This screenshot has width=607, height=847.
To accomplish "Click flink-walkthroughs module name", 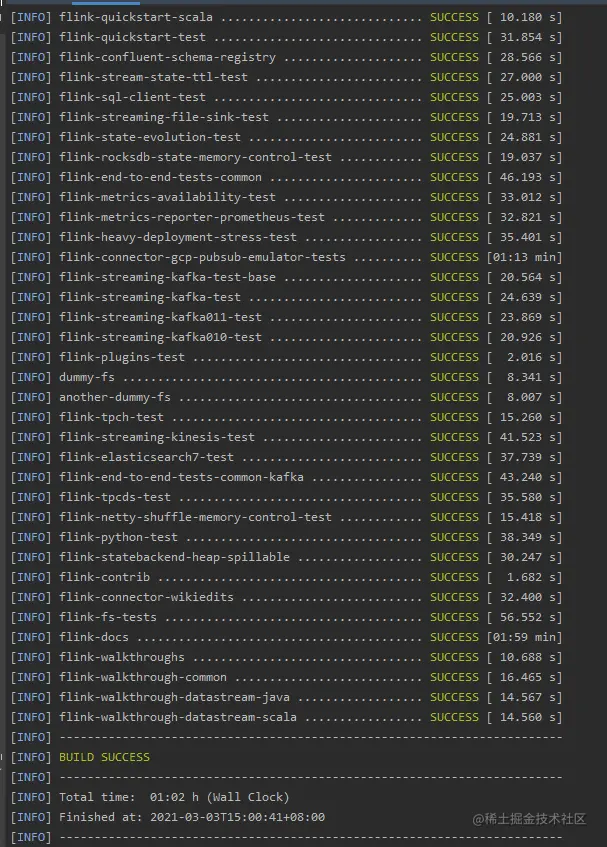I will 122,657.
